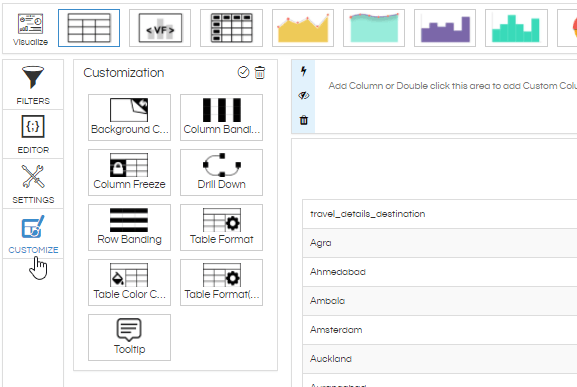
Task: Add Column Banding customization
Action: 222,117
